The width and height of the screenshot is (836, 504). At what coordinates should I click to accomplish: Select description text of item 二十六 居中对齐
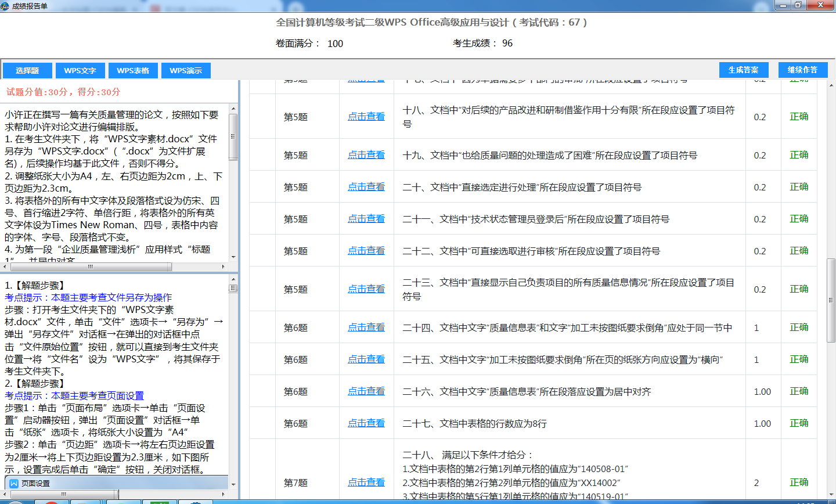point(527,391)
